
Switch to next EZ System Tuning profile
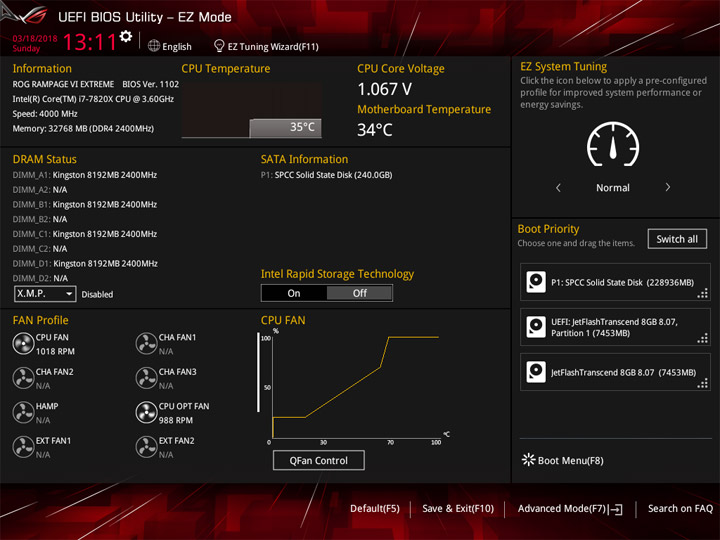click(x=668, y=187)
